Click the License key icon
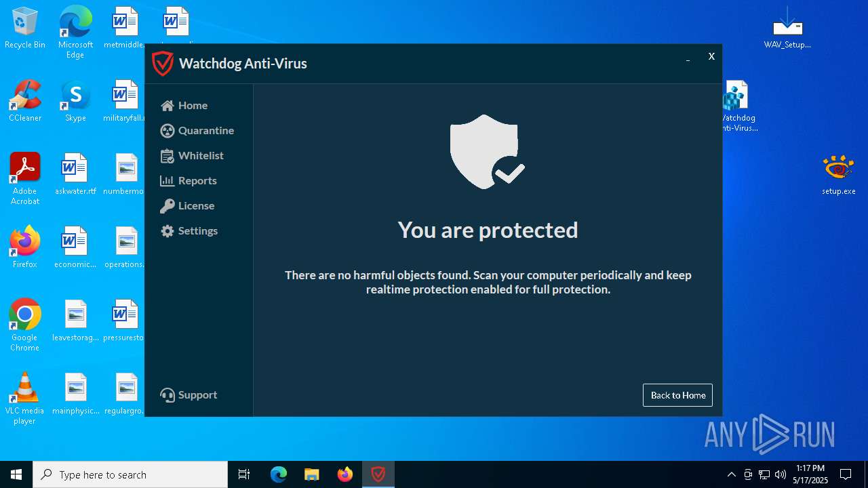 coord(167,206)
